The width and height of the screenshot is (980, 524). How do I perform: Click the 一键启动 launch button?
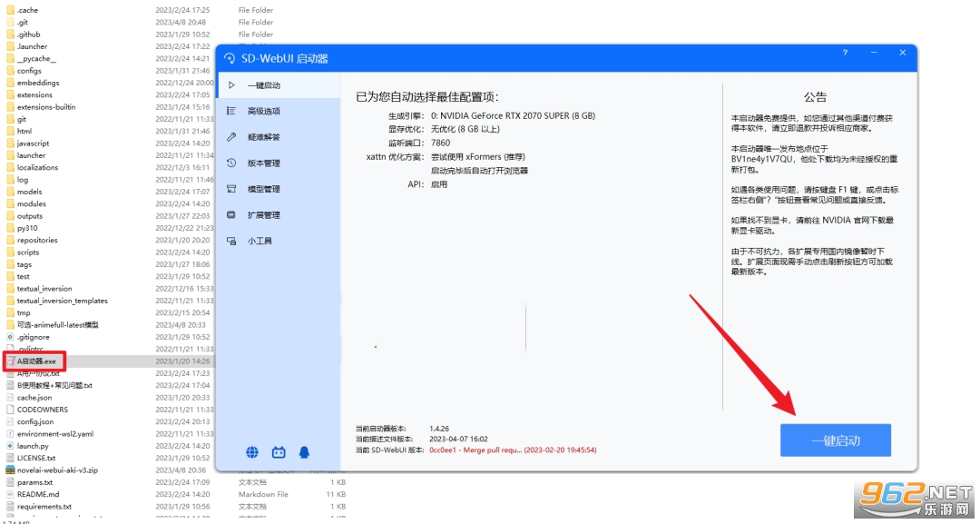[x=835, y=440]
